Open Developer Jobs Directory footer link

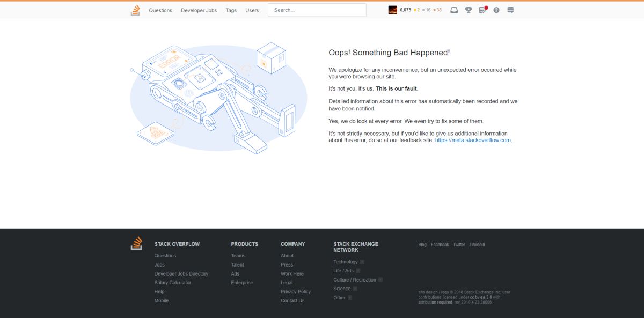(181, 274)
